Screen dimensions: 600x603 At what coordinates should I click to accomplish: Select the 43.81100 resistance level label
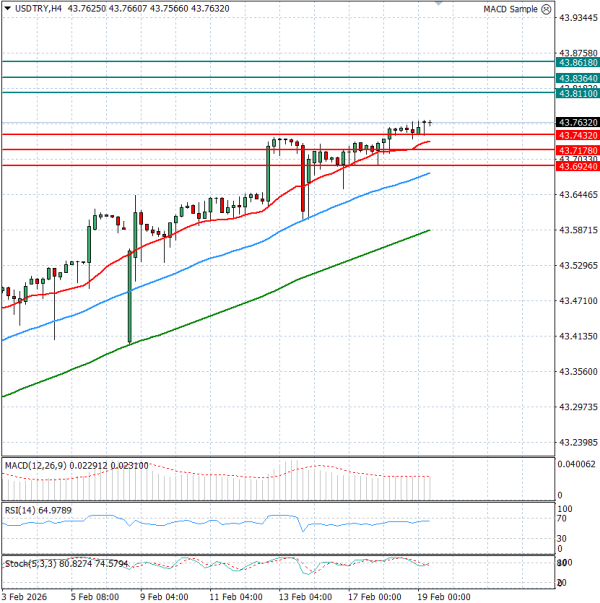pos(578,94)
